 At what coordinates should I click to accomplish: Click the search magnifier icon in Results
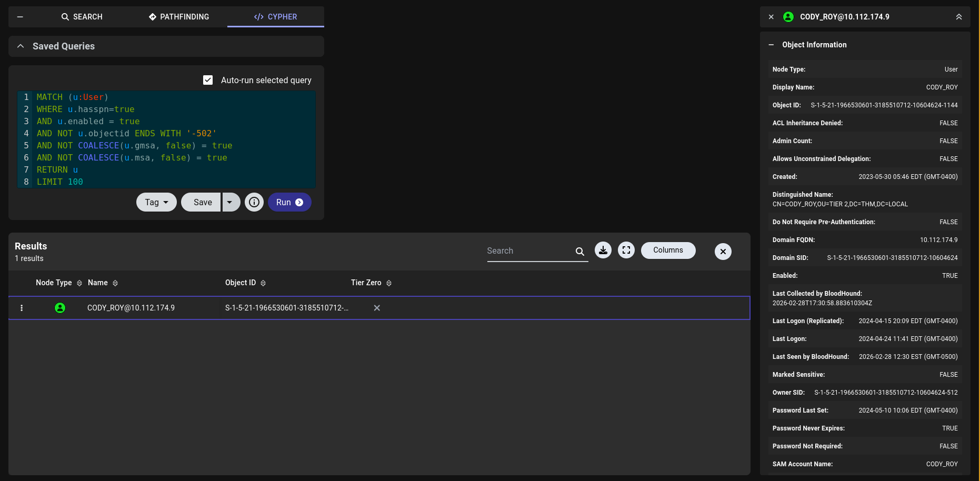[x=579, y=252]
